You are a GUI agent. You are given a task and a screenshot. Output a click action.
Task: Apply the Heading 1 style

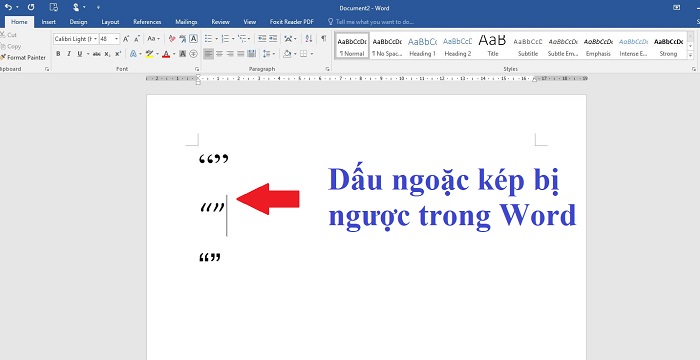pyautogui.click(x=422, y=46)
